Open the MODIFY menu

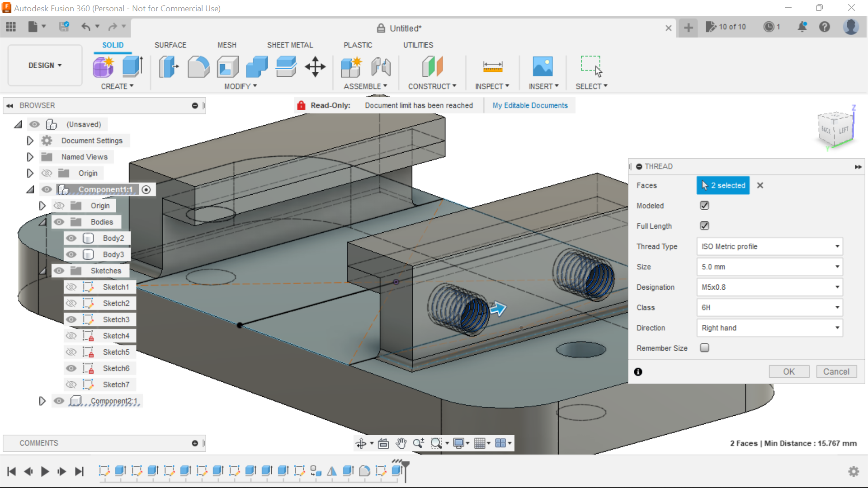pos(241,86)
